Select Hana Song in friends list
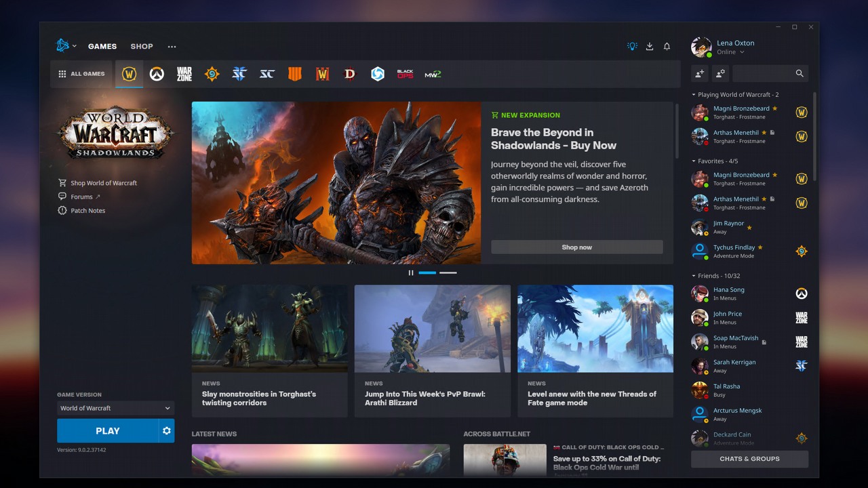This screenshot has height=488, width=868. pyautogui.click(x=749, y=293)
